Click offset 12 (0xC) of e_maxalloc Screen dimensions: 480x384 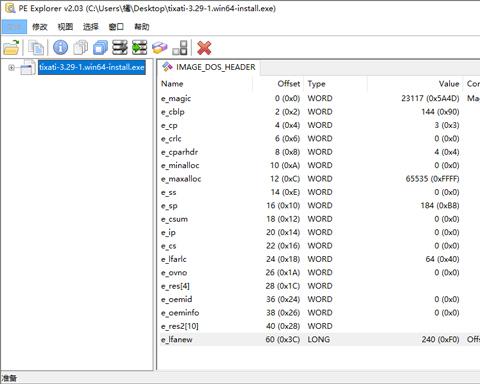point(285,179)
